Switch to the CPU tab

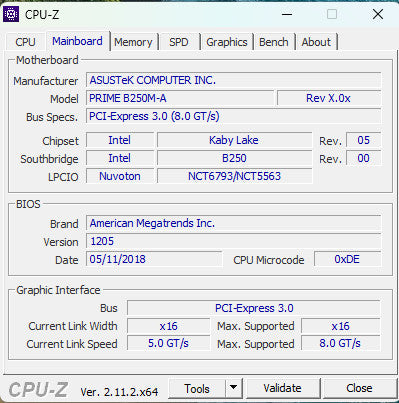[25, 42]
